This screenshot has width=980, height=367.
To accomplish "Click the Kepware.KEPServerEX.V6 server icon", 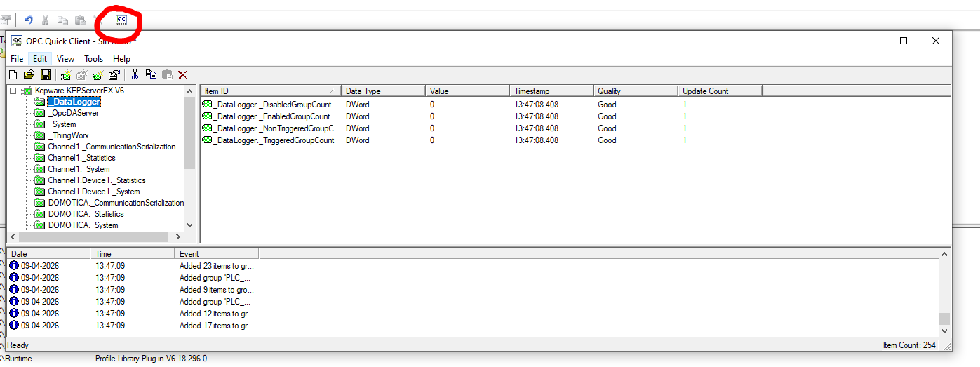I will 27,91.
